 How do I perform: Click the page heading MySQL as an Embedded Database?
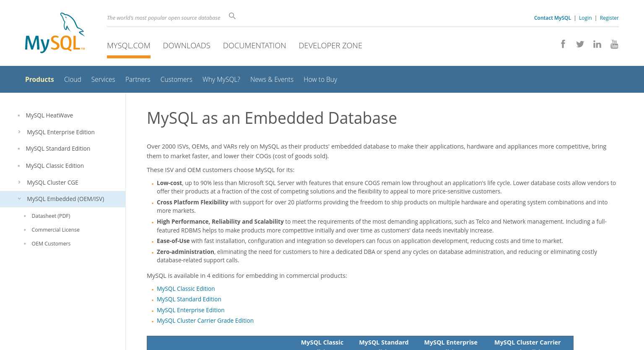[x=272, y=118]
